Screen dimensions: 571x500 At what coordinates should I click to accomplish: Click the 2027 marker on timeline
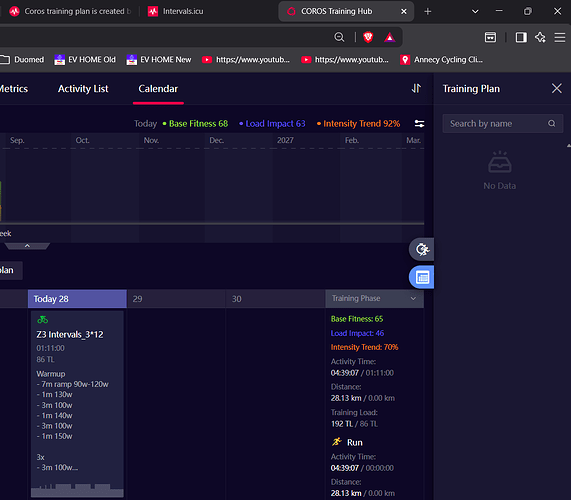(285, 141)
